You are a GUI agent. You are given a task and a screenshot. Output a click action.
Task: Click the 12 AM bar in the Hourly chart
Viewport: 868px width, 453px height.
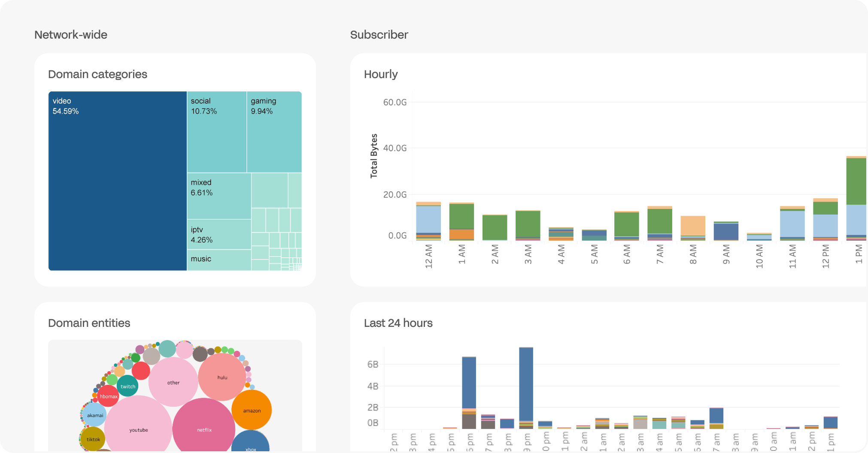(x=428, y=219)
